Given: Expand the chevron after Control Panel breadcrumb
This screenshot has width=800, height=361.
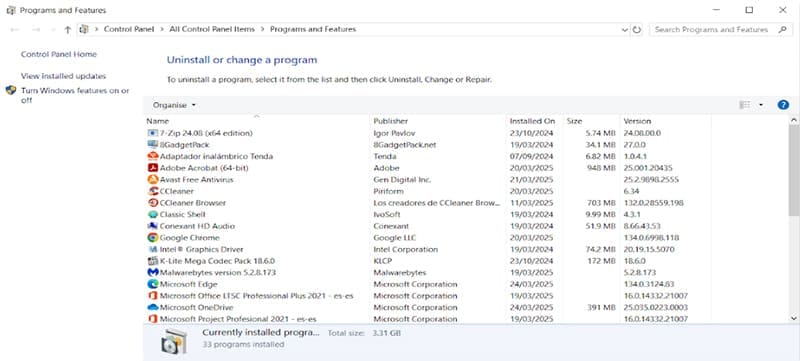Looking at the screenshot, I should coord(162,30).
